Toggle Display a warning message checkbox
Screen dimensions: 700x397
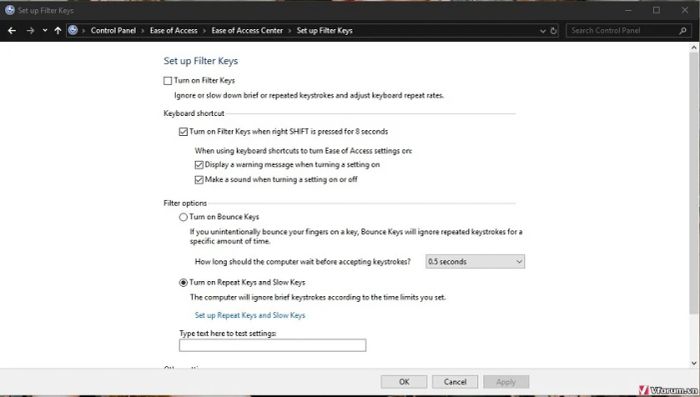(199, 165)
